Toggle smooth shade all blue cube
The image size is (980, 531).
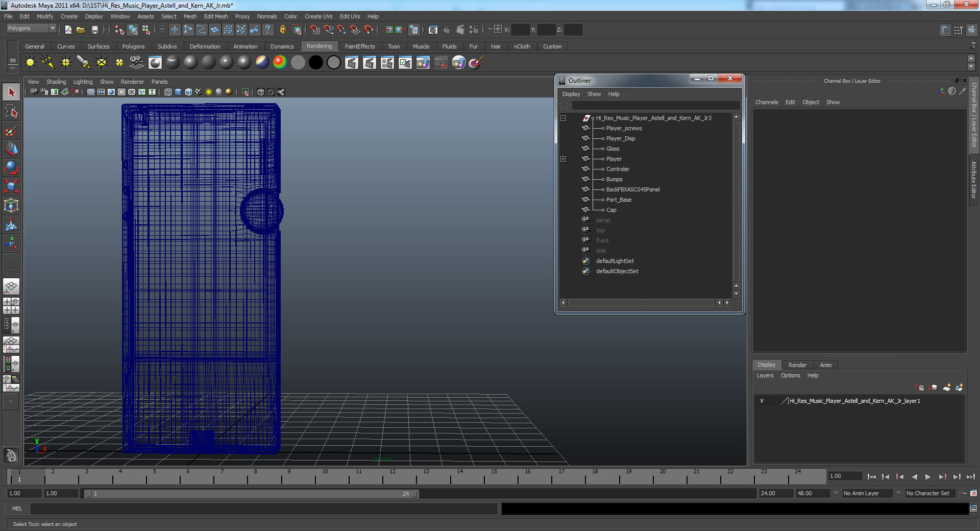tap(178, 92)
